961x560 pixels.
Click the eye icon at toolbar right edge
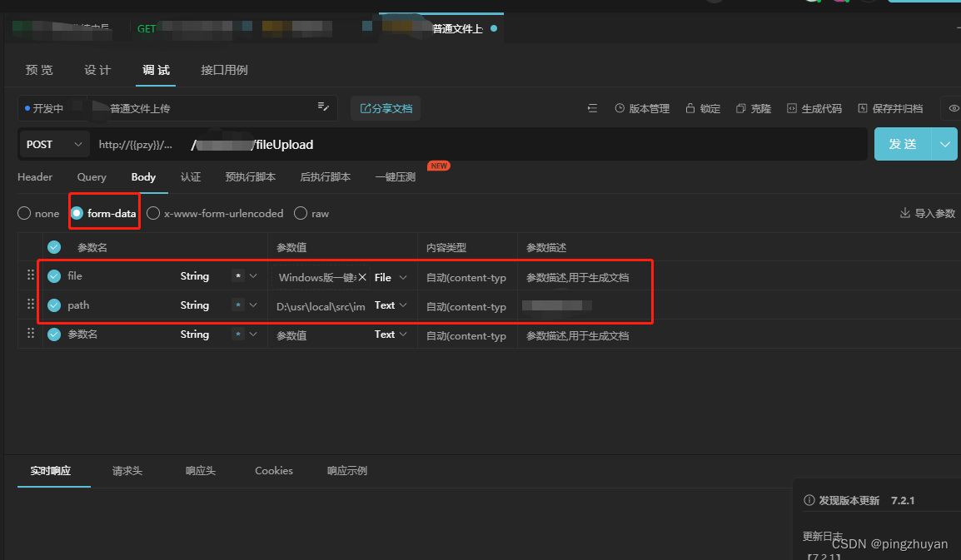pos(954,108)
